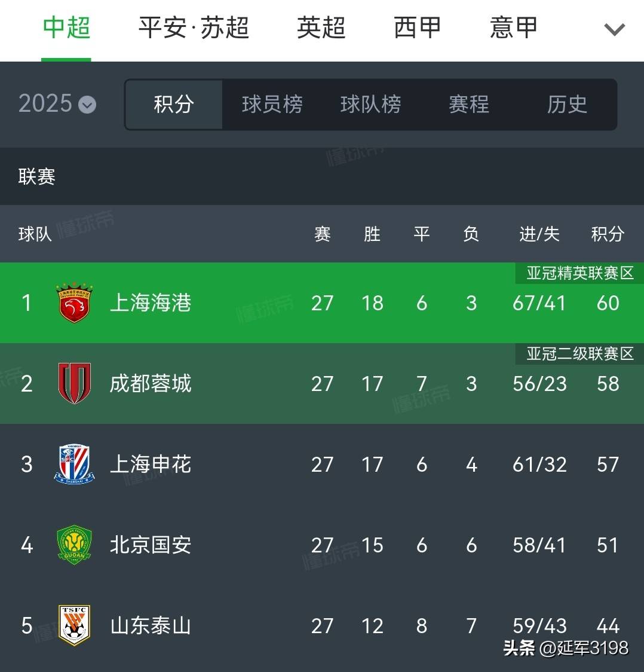Open the 意甲 league tab

pos(513,28)
